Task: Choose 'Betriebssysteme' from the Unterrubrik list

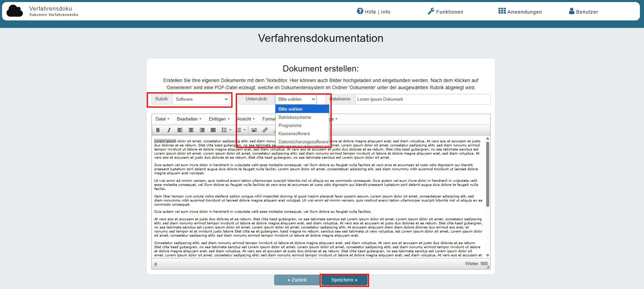Action: tap(302, 117)
